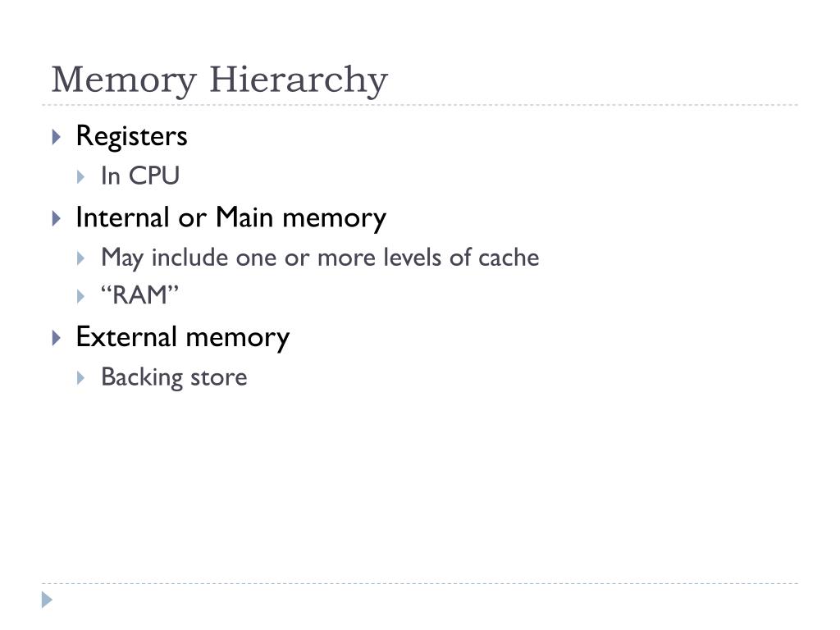
Task: Click the text about levels of cache
Action: (321, 258)
